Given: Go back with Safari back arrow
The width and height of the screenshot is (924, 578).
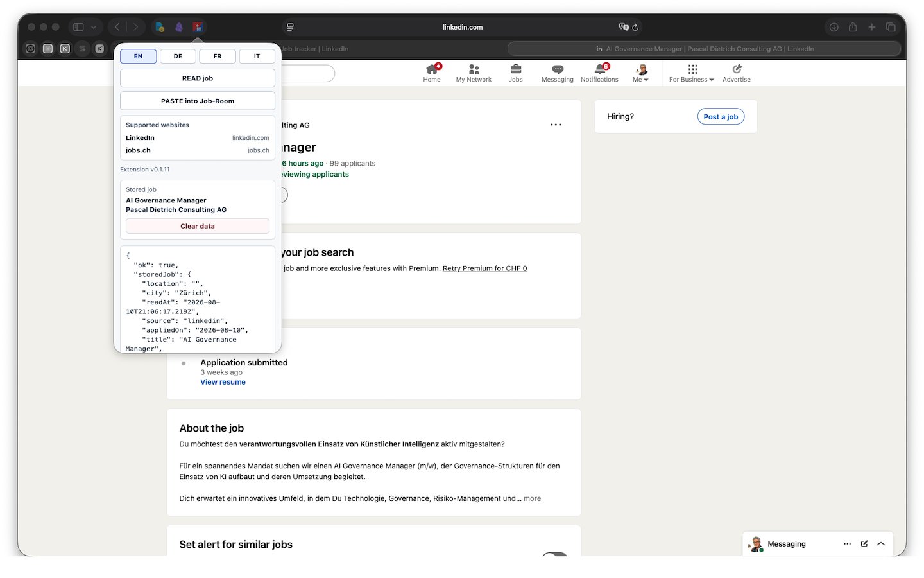Looking at the screenshot, I should coord(117,27).
